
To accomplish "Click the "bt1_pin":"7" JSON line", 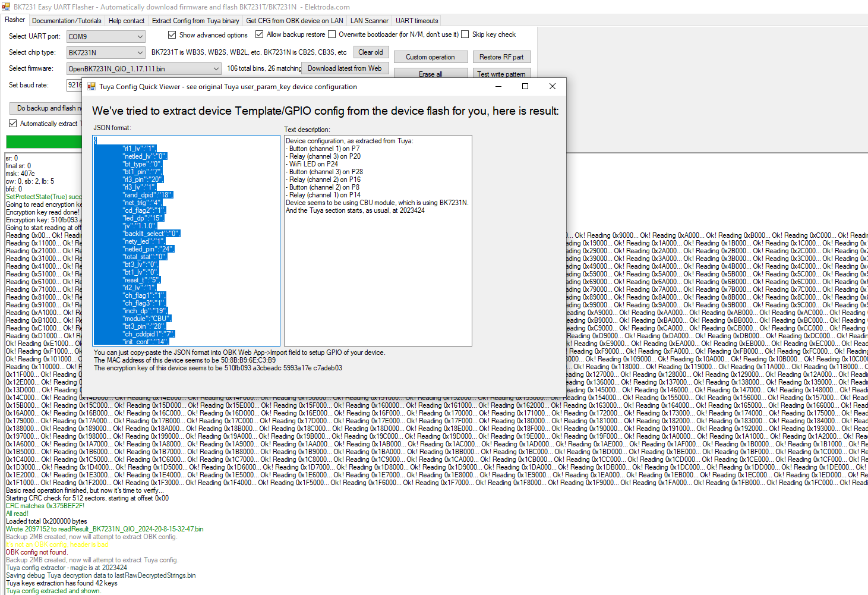I will [142, 172].
